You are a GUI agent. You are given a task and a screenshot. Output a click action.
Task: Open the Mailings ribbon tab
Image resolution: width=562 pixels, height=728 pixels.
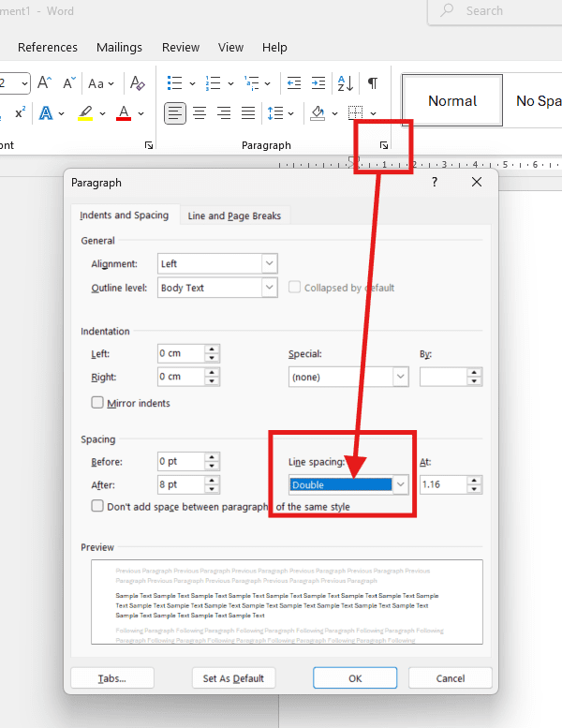tap(119, 48)
